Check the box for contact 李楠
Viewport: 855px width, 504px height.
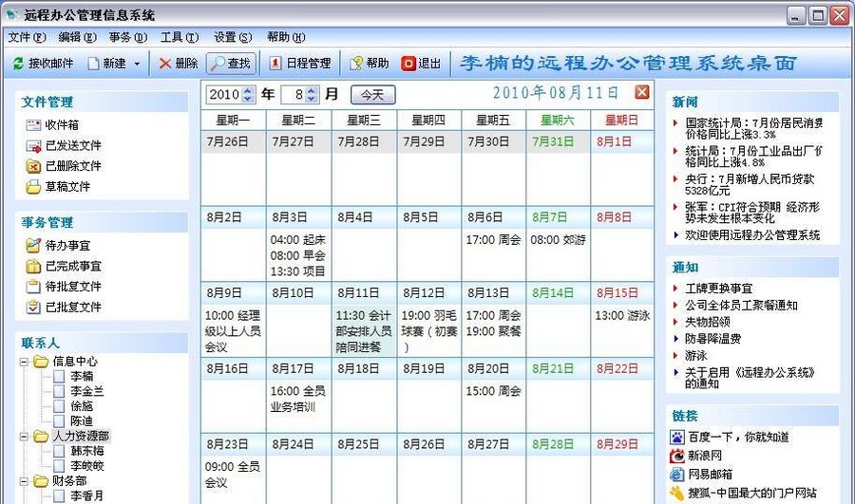pos(59,377)
